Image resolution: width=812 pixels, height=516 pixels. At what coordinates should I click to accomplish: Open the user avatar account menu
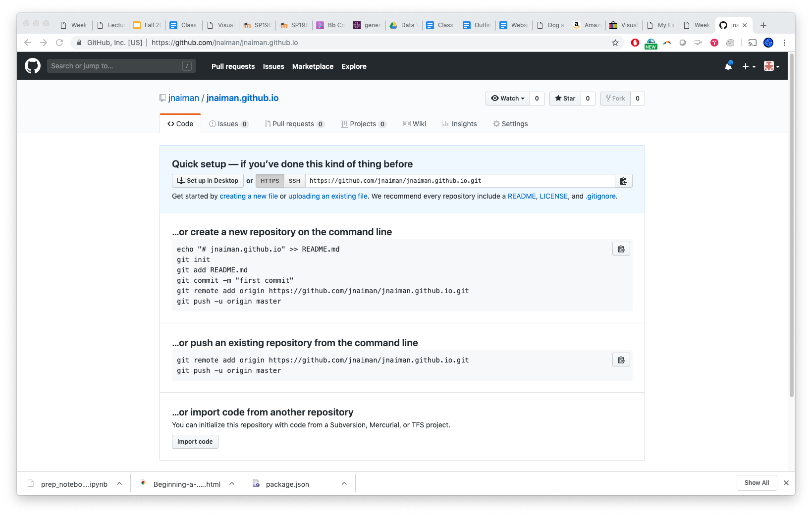tap(771, 66)
